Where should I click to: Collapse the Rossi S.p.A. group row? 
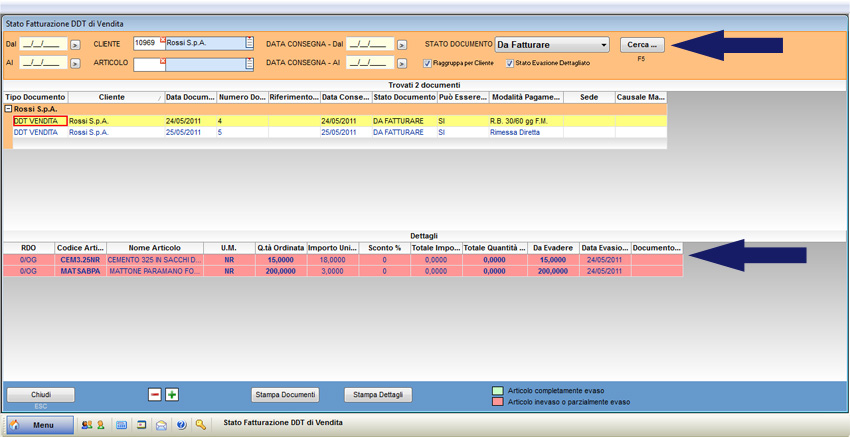pyautogui.click(x=9, y=109)
